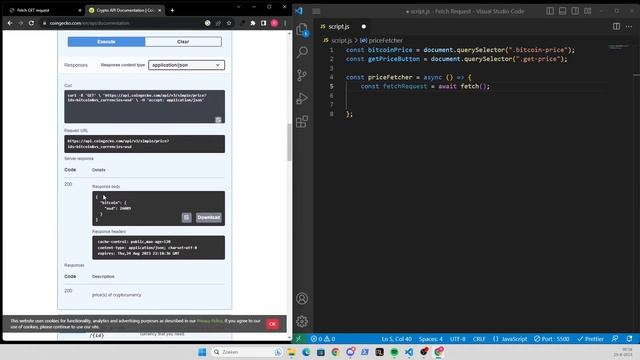Click the editor minimap
This screenshot has height=360, width=640.
(619, 47)
